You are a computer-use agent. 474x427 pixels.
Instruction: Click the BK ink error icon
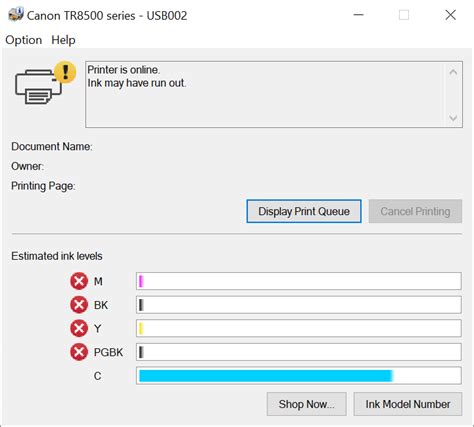[79, 305]
